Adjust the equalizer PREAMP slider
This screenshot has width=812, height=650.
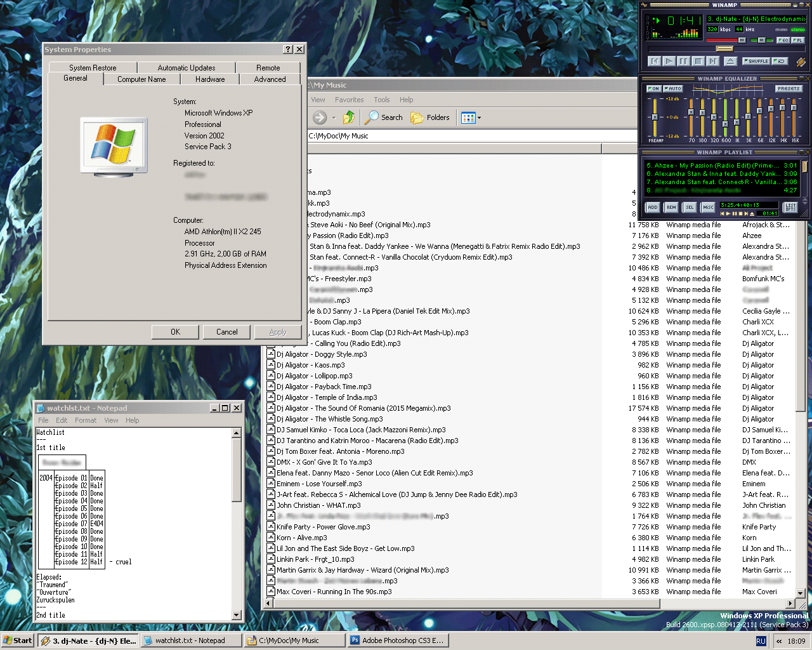click(655, 117)
